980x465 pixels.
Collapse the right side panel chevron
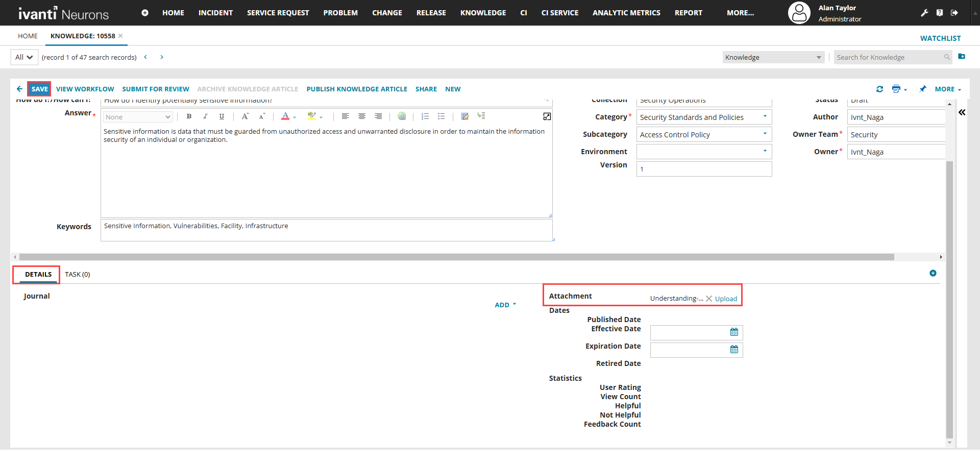pyautogui.click(x=962, y=112)
